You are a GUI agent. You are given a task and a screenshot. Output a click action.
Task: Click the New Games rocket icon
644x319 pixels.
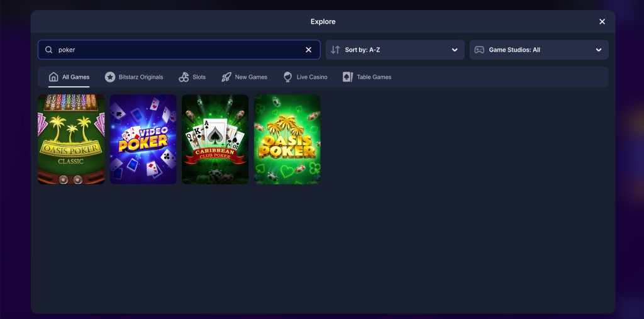(x=226, y=77)
